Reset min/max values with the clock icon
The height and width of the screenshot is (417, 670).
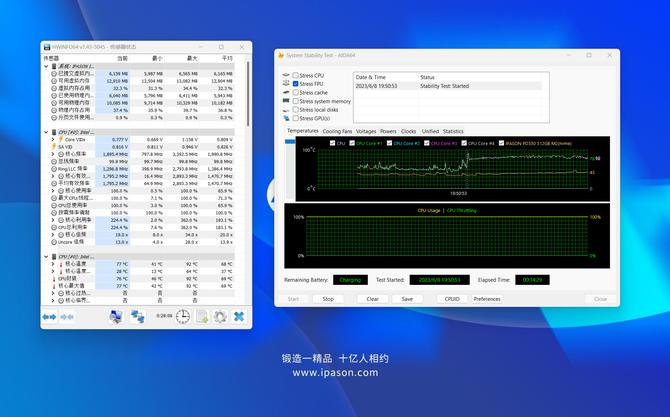(183, 317)
